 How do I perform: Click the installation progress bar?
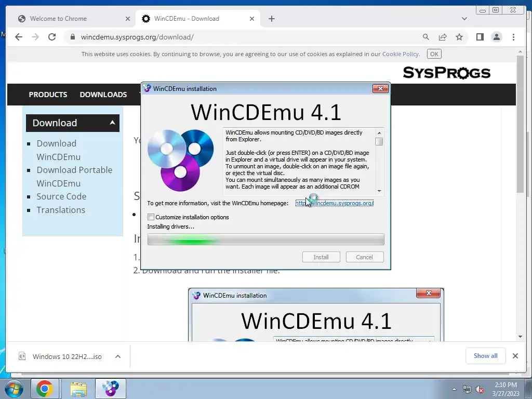click(x=265, y=239)
